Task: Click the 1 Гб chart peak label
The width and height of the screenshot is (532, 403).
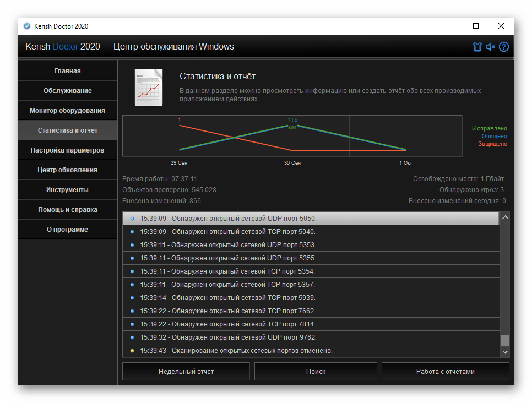Action: [292, 120]
